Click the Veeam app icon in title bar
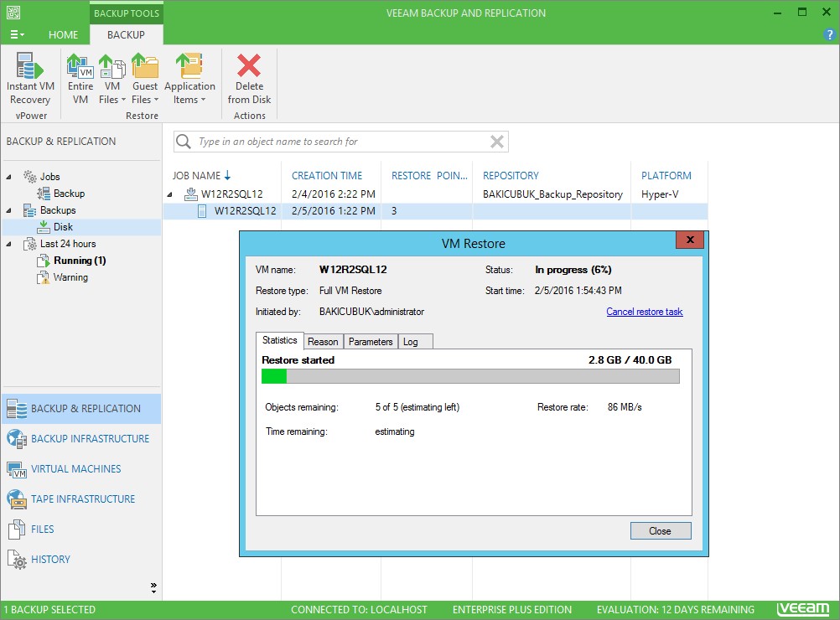 click(13, 13)
